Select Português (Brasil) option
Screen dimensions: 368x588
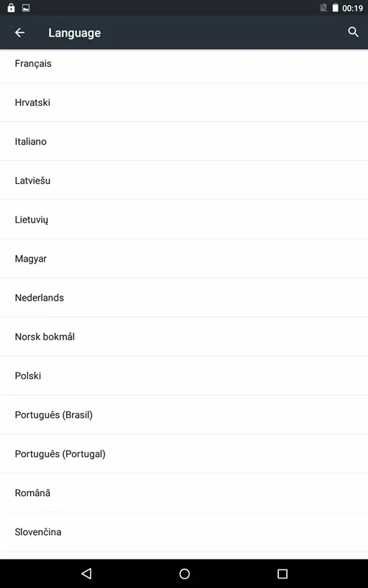point(184,415)
